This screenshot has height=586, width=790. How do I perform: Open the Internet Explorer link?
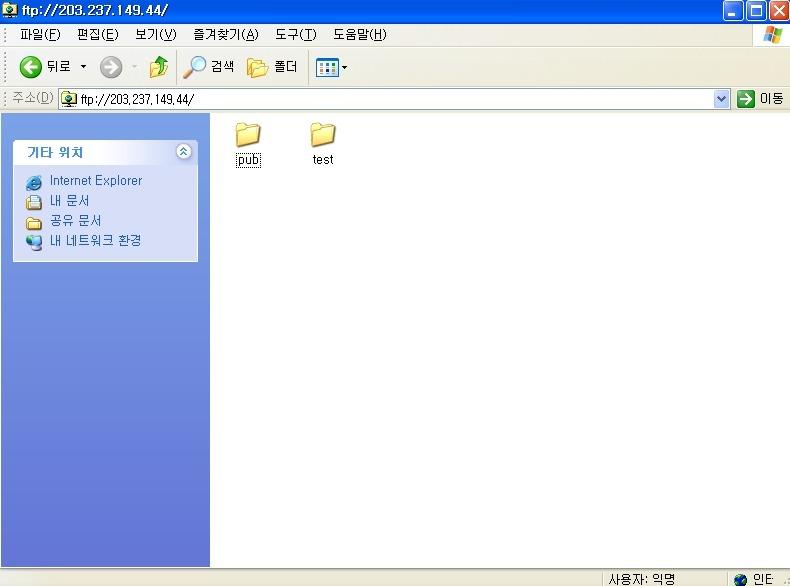(x=96, y=180)
